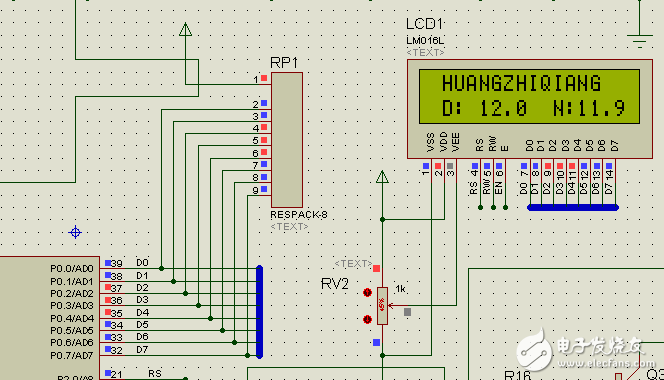664x380 pixels.
Task: Click the LCD screen showing HUANGZHIQIANG
Action: pyautogui.click(x=529, y=96)
